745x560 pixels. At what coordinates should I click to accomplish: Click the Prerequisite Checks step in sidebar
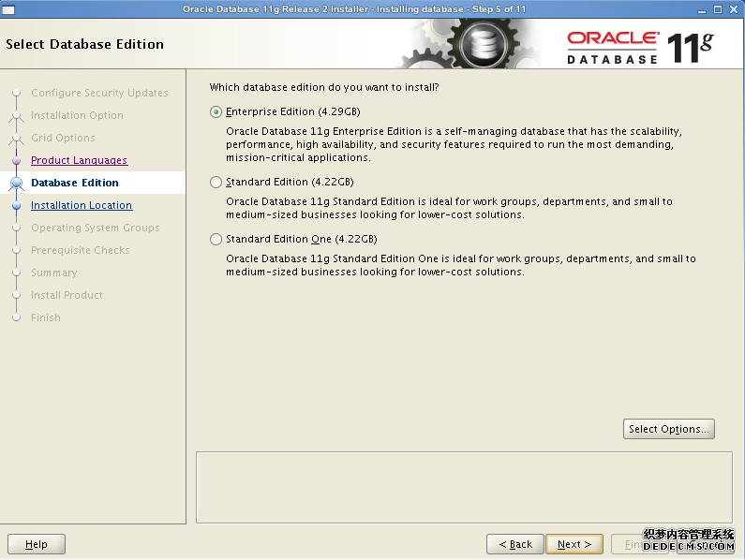pyautogui.click(x=80, y=250)
